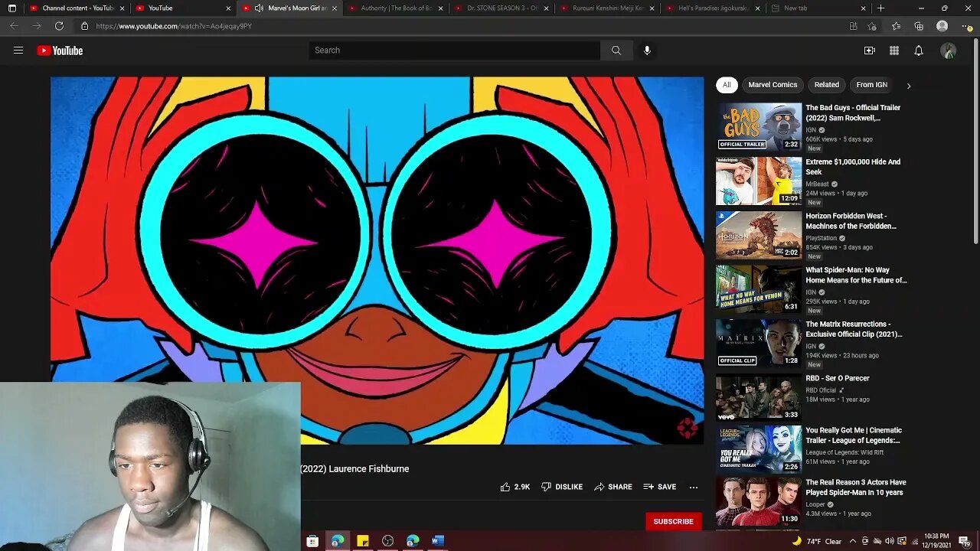Focus the YouTube search box
Screen dimensions: 980x551
(455, 51)
